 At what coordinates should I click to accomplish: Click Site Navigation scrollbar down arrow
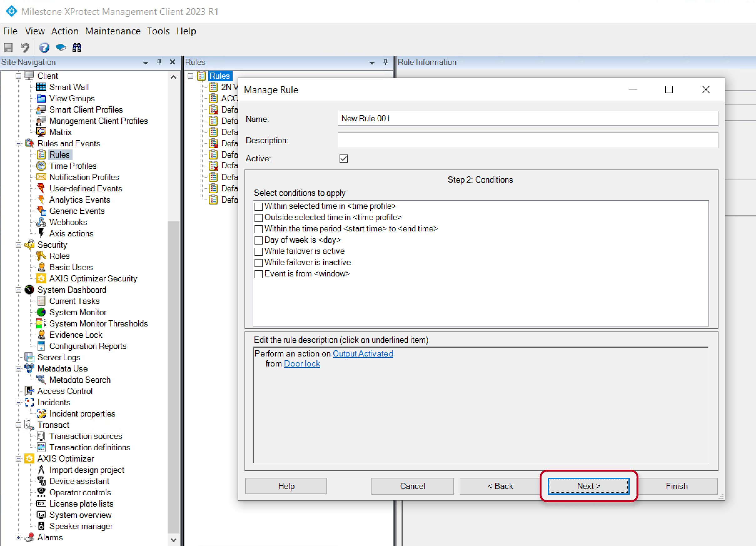(173, 539)
